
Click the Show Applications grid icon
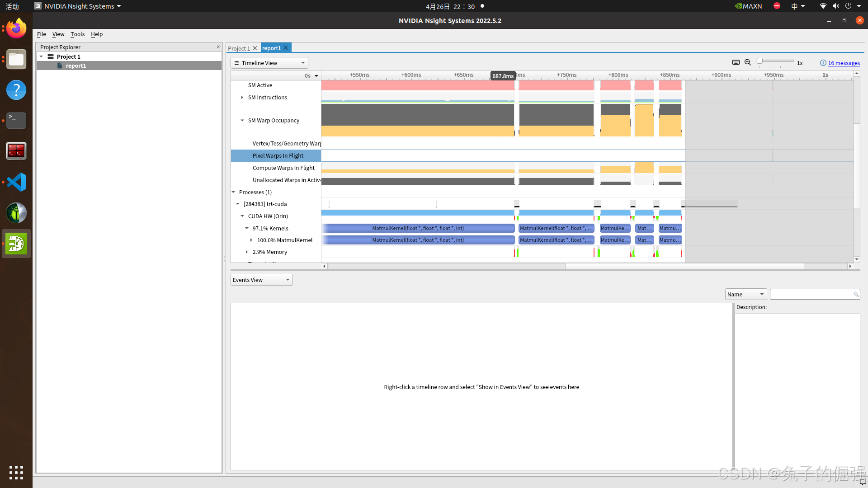click(16, 472)
